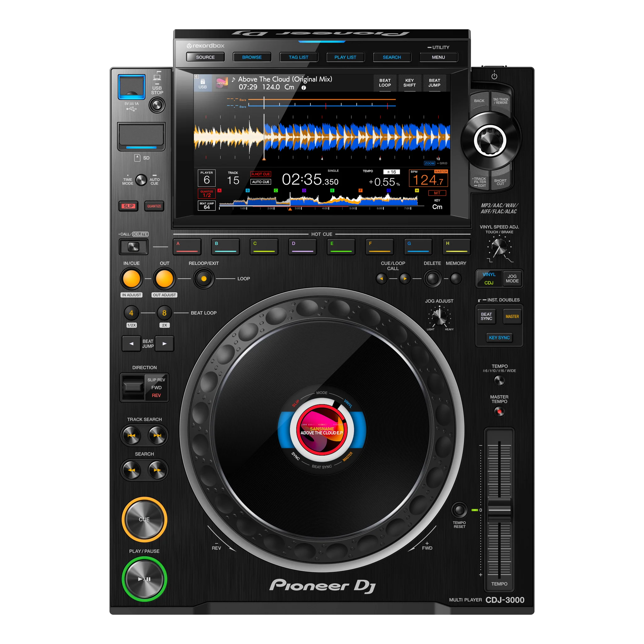Recall the previous point with CUE/LOOP CALL left
The width and height of the screenshot is (644, 644).
[382, 278]
